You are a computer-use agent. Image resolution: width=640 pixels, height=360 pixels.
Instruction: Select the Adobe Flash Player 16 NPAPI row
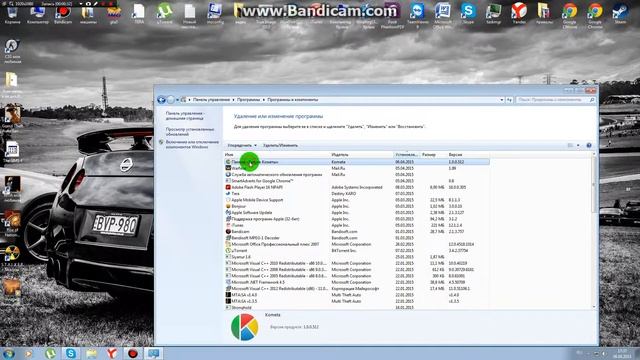coord(357,187)
